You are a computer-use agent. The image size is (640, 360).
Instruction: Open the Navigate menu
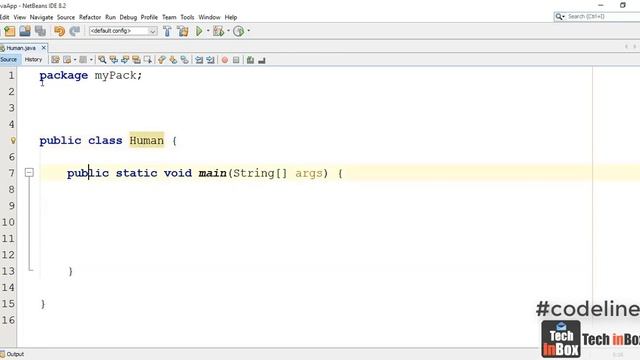[41, 17]
